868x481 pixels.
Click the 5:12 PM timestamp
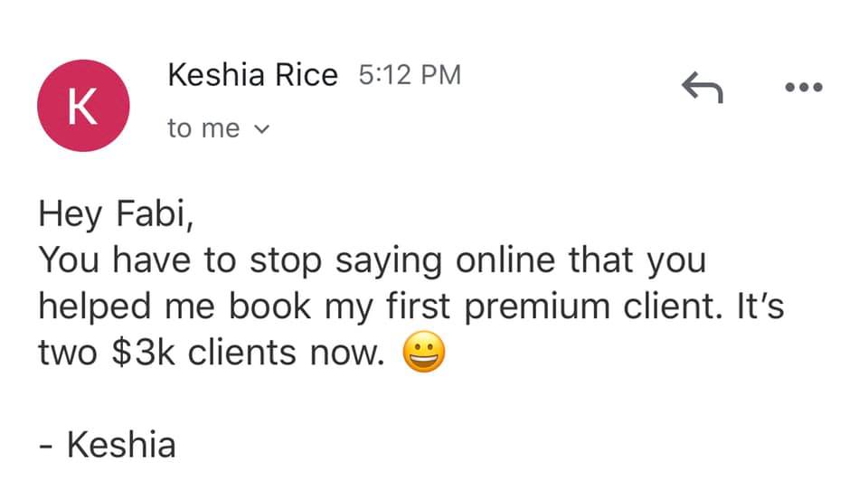(x=410, y=76)
